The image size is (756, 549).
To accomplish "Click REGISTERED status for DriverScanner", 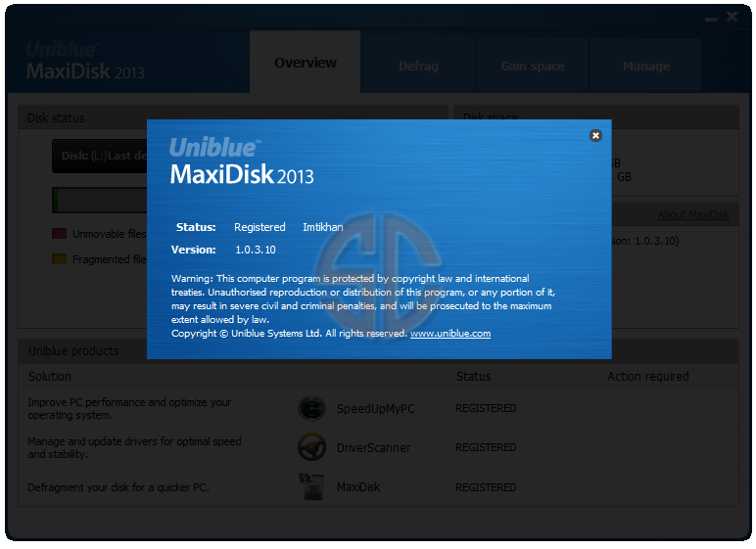I will (x=486, y=447).
